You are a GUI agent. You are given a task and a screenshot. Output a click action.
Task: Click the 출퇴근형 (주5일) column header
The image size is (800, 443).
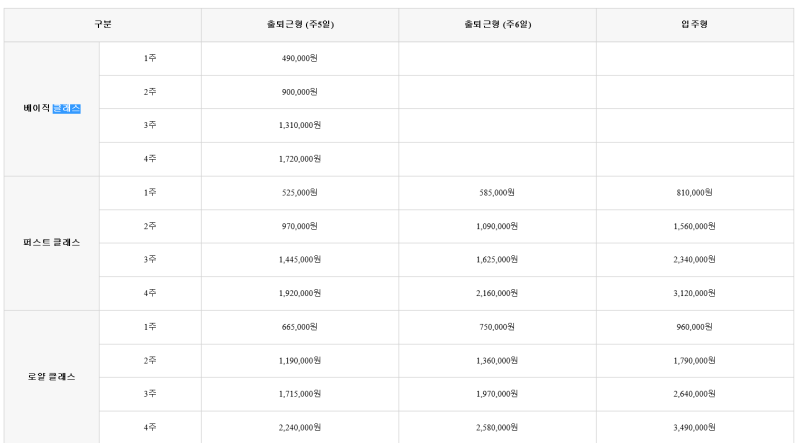click(x=300, y=24)
